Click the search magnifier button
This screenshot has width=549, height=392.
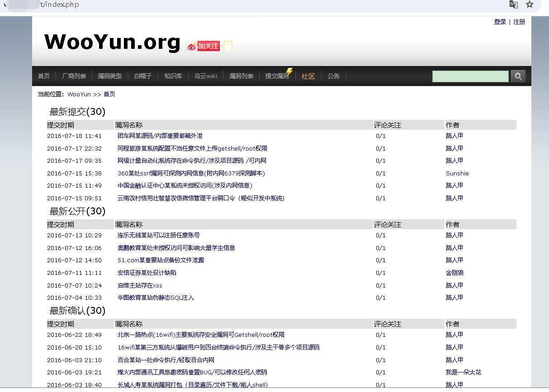pos(518,76)
